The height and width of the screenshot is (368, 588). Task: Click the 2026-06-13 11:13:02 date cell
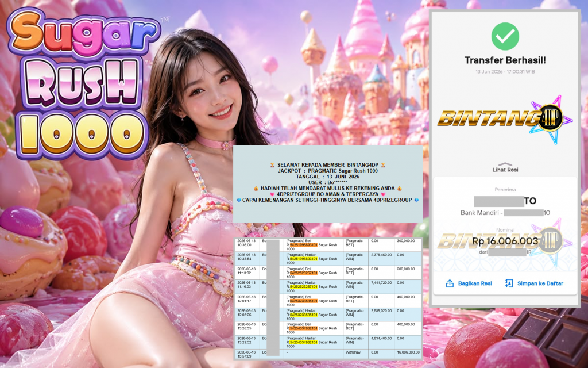pos(247,272)
